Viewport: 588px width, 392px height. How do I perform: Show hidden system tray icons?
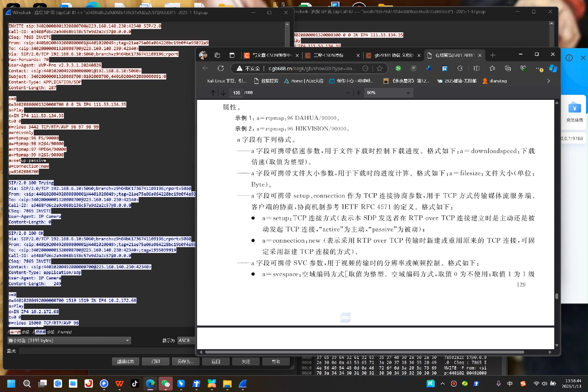click(442, 384)
